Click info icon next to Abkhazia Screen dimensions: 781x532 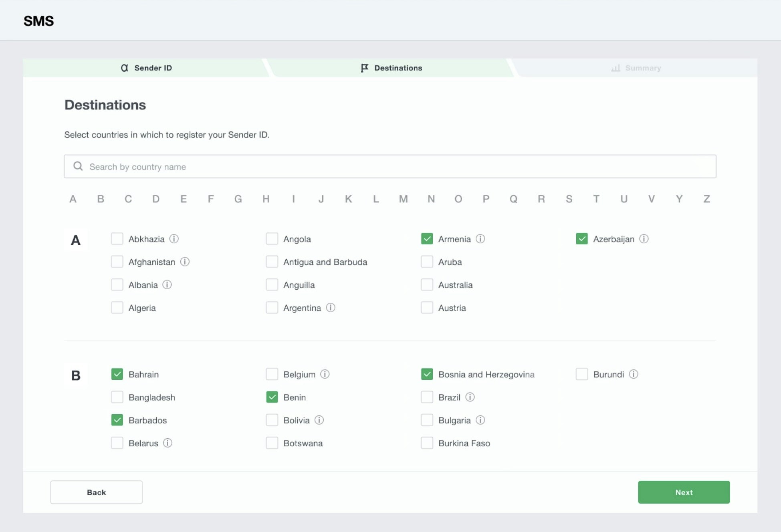pyautogui.click(x=174, y=239)
